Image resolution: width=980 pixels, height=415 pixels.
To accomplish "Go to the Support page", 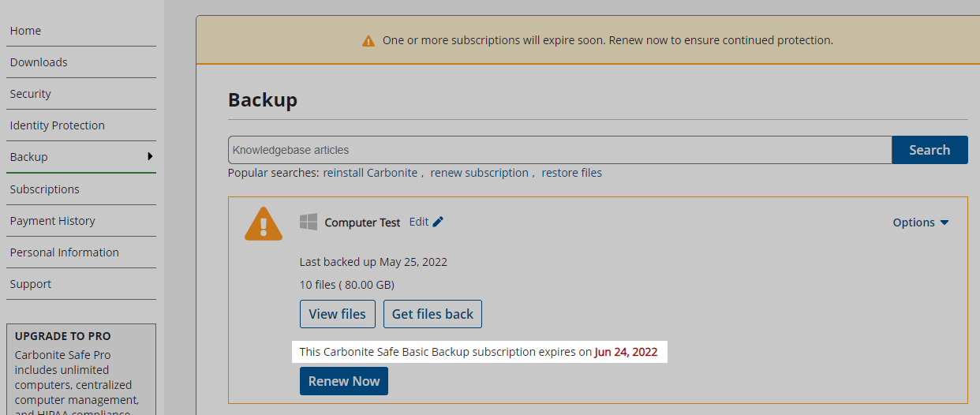I will pyautogui.click(x=31, y=284).
